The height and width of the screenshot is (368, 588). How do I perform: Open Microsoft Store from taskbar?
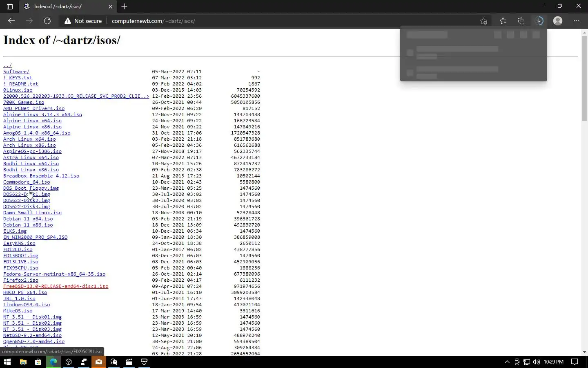click(x=38, y=362)
